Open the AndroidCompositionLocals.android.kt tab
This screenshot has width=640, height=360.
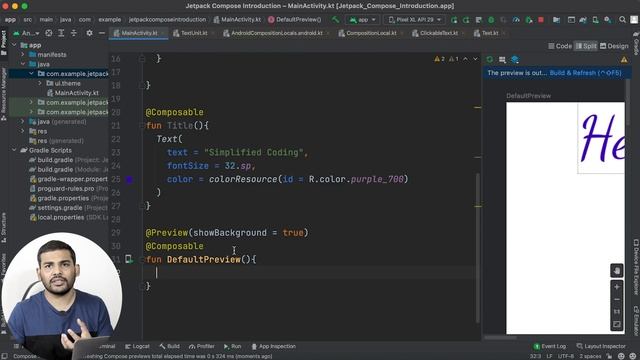point(276,33)
